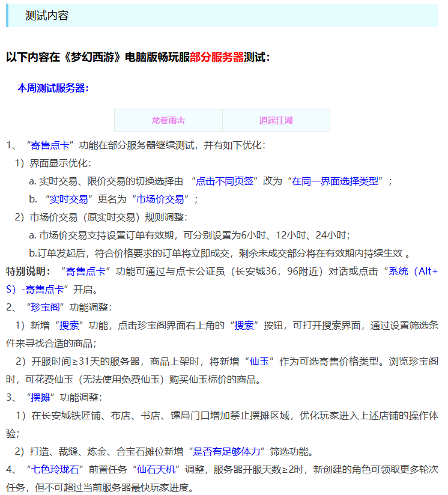Click blue text 是否有足够体力
The width and height of the screenshot is (448, 495).
tap(226, 451)
